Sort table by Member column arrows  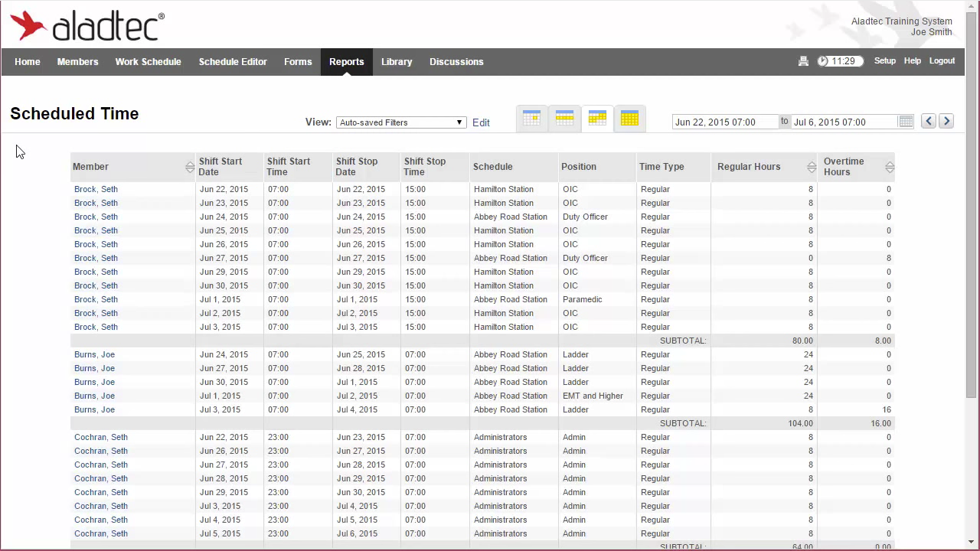coord(190,167)
